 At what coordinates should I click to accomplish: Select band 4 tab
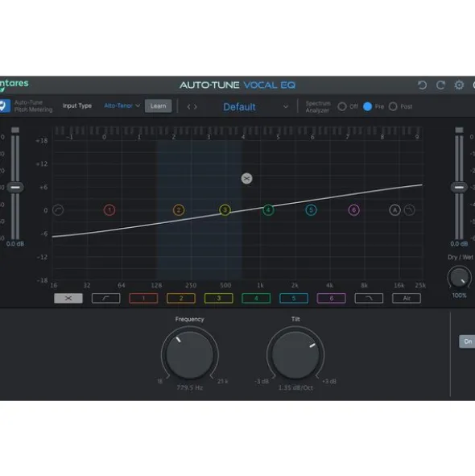pos(256,299)
